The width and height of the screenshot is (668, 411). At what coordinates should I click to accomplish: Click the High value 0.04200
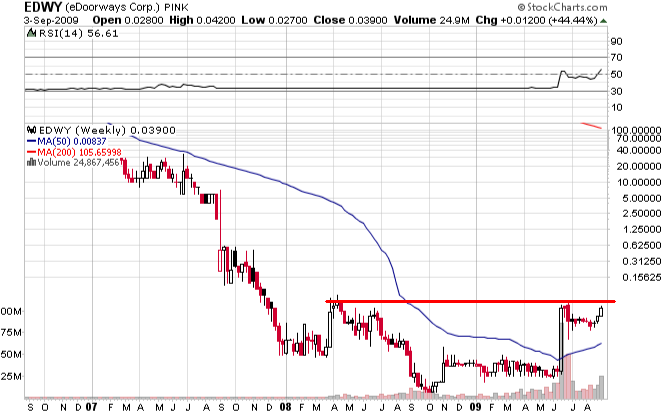point(216,20)
